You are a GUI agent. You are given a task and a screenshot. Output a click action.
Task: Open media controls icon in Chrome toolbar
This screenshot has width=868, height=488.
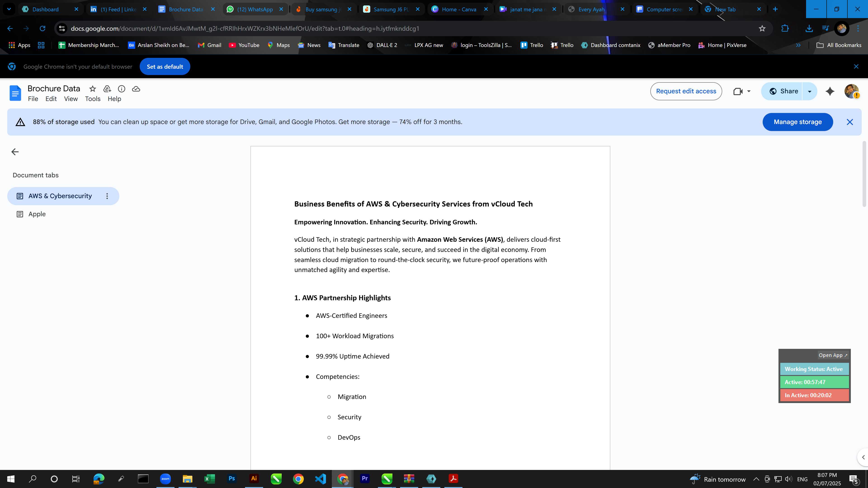coord(825,29)
